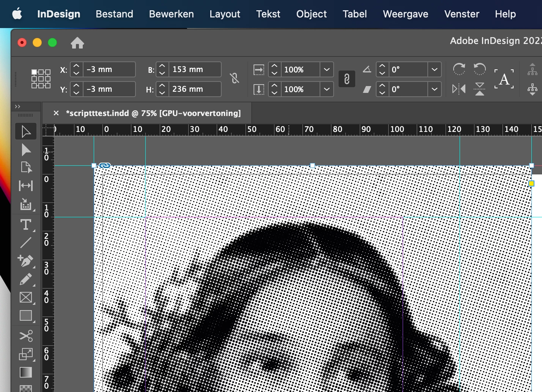Image resolution: width=542 pixels, height=392 pixels.
Task: Select the Content Collector tool
Action: pos(26,204)
